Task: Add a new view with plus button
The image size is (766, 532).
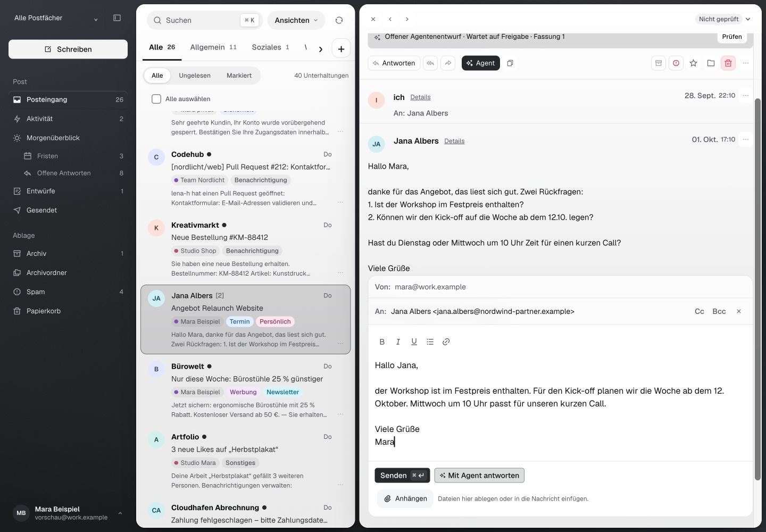Action: tap(341, 49)
